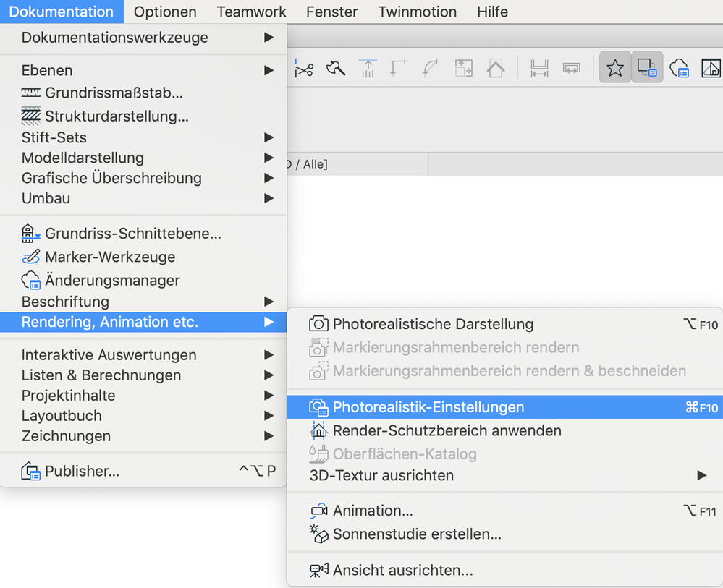Open Photorealistik-Einstellungen settings
The height and width of the screenshot is (588, 723).
tap(428, 407)
